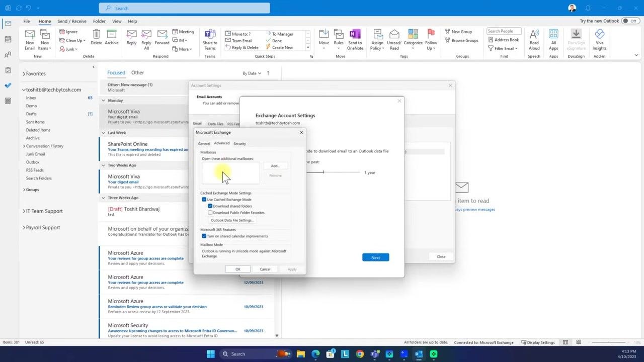Expand the Conversation History folder
The image size is (644, 362).
tap(24, 146)
